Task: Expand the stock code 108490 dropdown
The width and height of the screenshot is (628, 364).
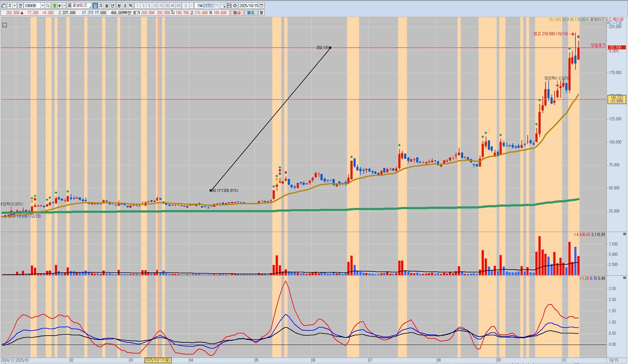Action: point(43,6)
